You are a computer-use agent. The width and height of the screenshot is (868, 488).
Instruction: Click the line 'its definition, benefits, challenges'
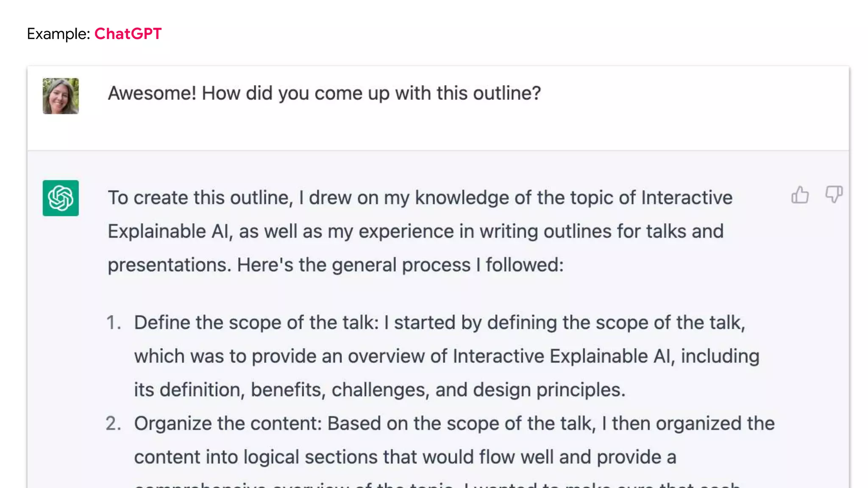pyautogui.click(x=379, y=389)
